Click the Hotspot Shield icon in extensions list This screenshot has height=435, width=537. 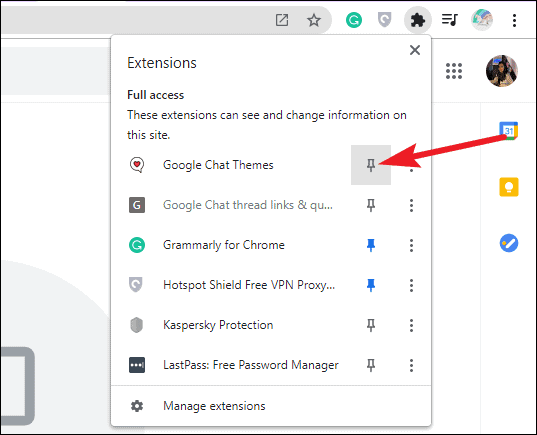136,285
